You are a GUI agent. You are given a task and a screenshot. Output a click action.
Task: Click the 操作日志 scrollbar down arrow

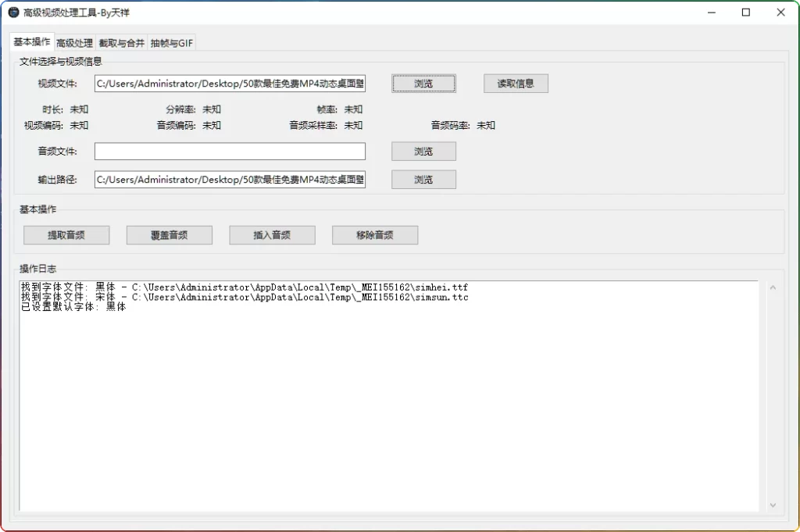pyautogui.click(x=773, y=505)
